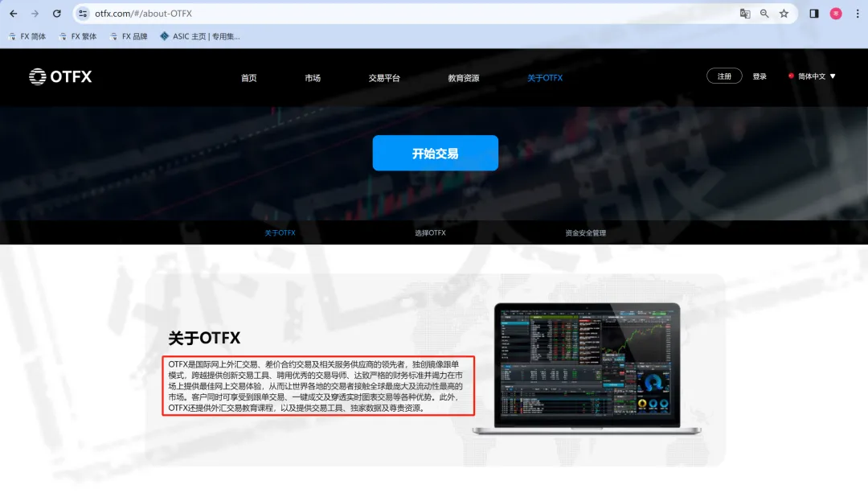The width and height of the screenshot is (868, 493).
Task: Click the 注册 register button
Action: coord(724,76)
